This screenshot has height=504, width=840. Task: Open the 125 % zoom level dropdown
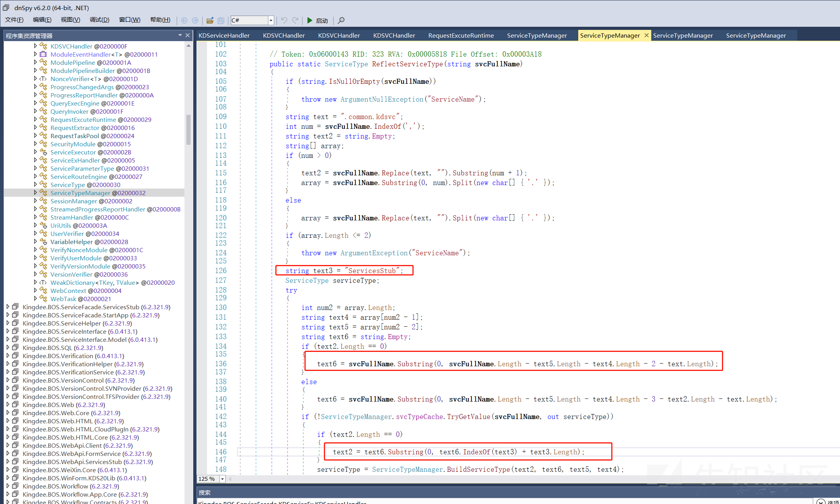click(223, 479)
